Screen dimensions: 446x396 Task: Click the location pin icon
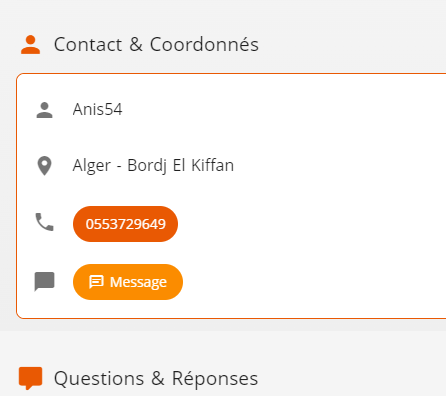pyautogui.click(x=44, y=166)
